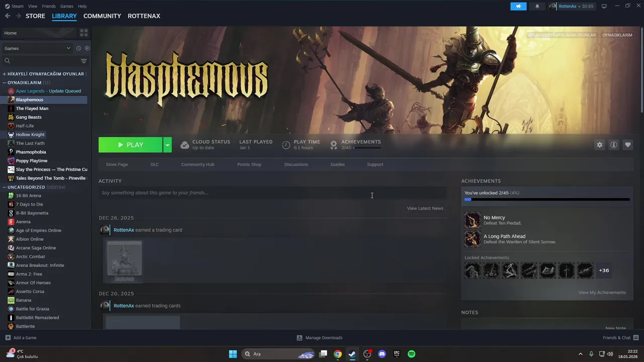Open advanced filter options icon
Screen dimensions: 644x362
84,61
